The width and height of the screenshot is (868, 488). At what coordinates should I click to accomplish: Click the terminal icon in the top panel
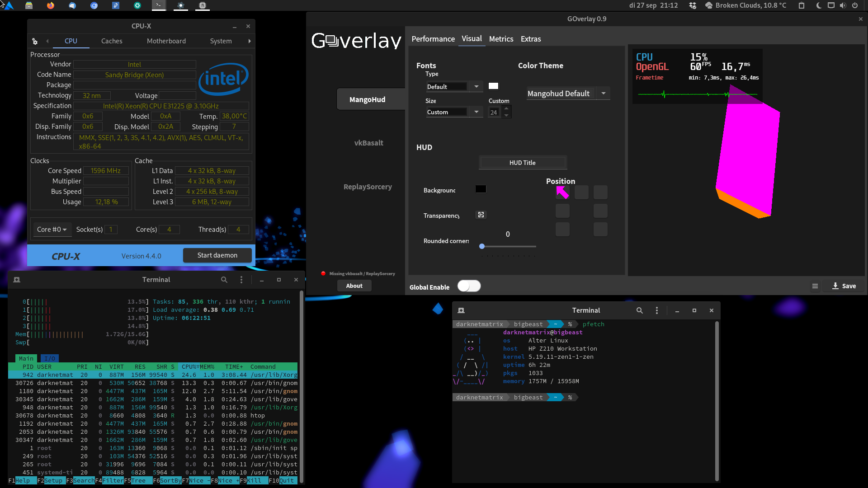pyautogui.click(x=159, y=5)
